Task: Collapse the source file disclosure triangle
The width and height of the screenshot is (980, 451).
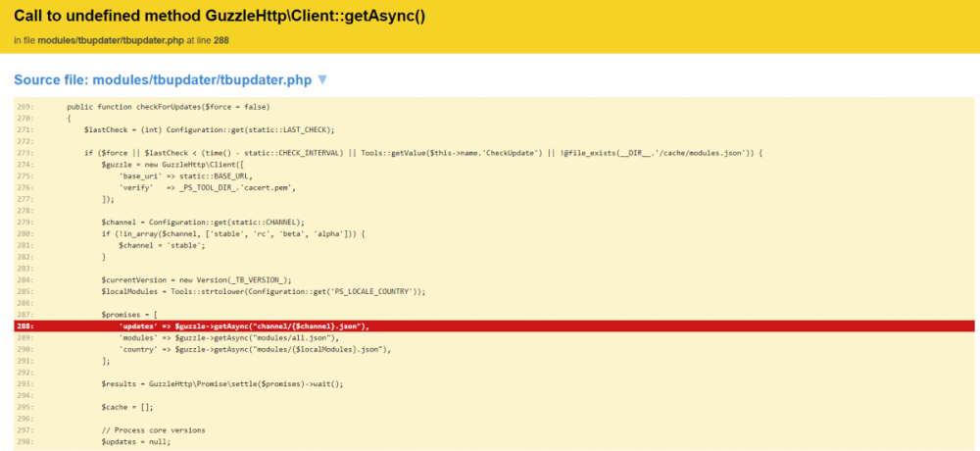Action: point(321,79)
